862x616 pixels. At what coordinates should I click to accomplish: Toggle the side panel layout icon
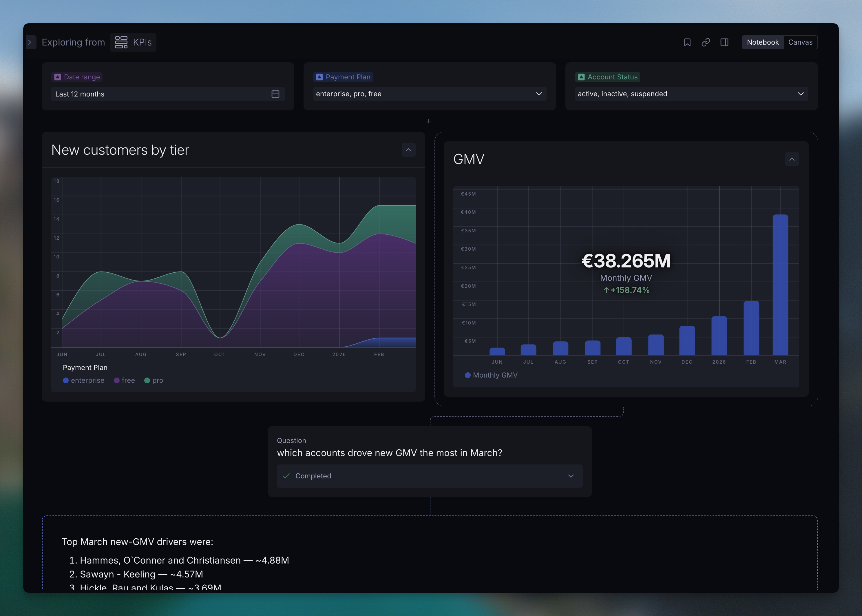click(x=724, y=42)
